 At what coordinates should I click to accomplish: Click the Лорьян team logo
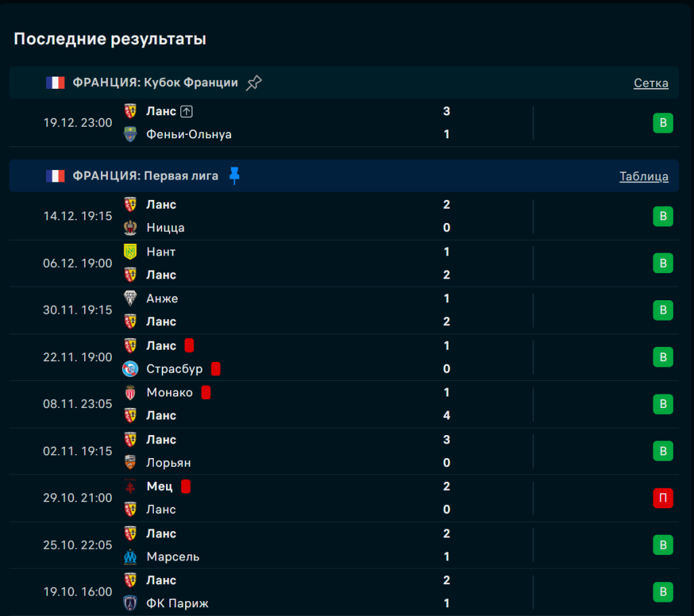coord(130,463)
